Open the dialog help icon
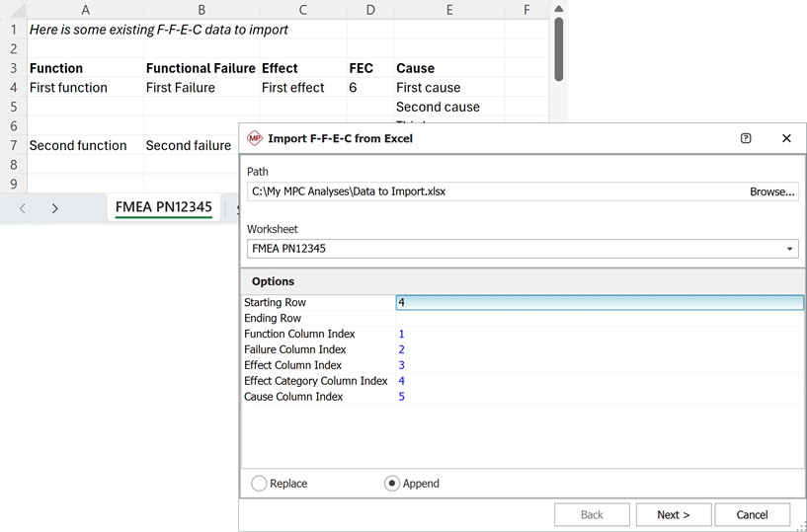Viewport: 807px width, 532px height. (x=746, y=138)
